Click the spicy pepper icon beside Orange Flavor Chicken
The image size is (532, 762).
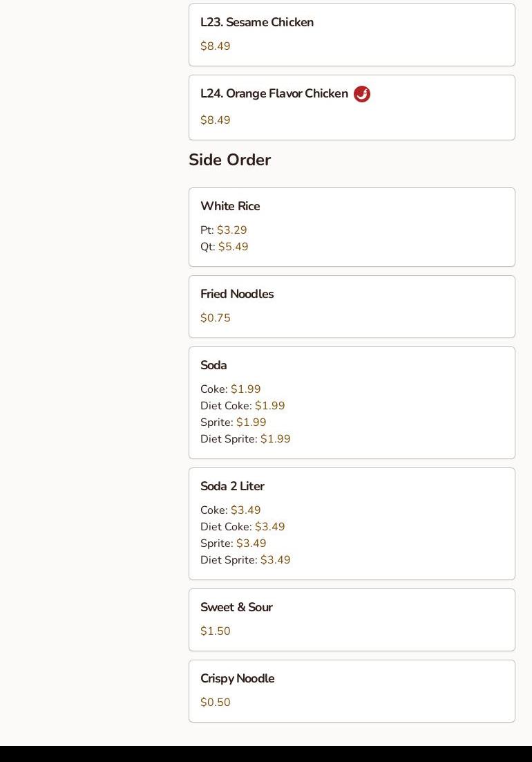[x=361, y=94]
